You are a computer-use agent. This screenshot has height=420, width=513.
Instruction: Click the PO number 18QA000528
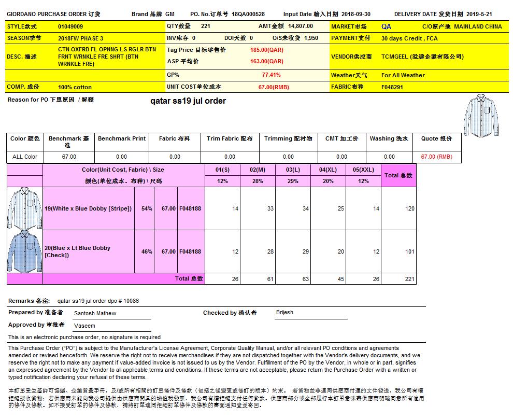point(248,15)
